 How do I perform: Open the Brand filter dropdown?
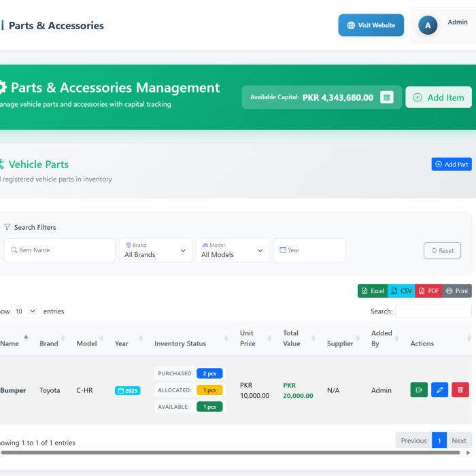[x=155, y=250]
